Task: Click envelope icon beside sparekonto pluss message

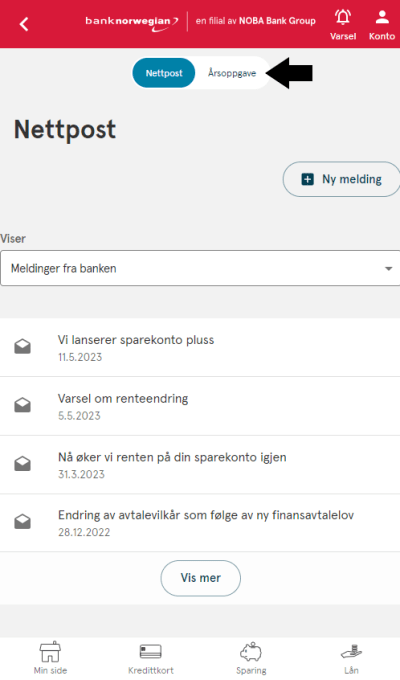Action: (x=23, y=347)
